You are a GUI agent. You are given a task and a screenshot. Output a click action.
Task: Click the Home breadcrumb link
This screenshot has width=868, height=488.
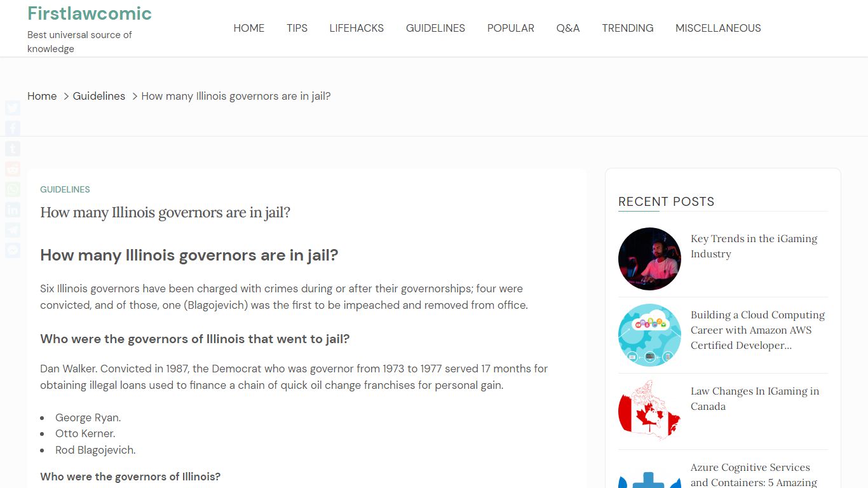[x=42, y=96]
